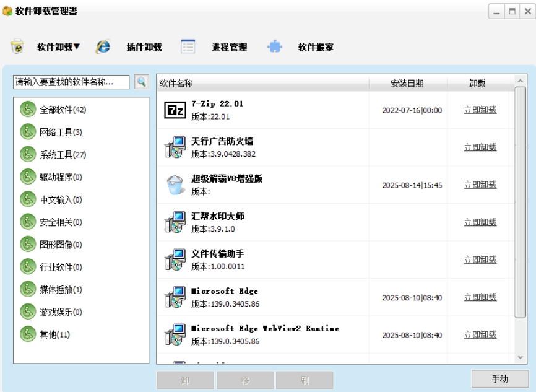
Task: Click green icon beside 游戏娱乐(0)
Action: pyautogui.click(x=28, y=311)
